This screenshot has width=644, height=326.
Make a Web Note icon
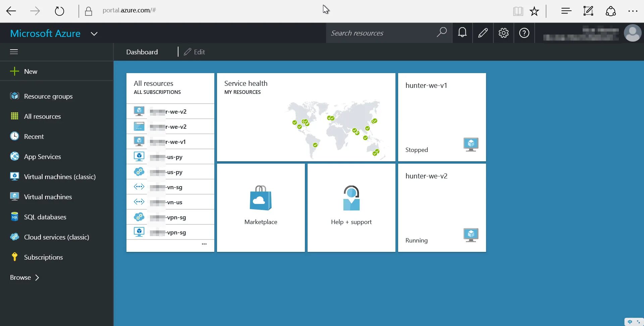(x=588, y=11)
